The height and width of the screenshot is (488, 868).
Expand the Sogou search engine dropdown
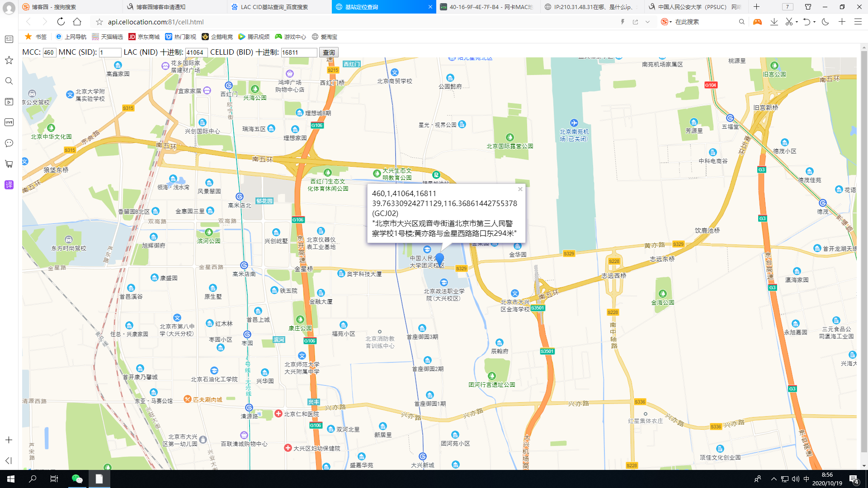click(x=670, y=22)
